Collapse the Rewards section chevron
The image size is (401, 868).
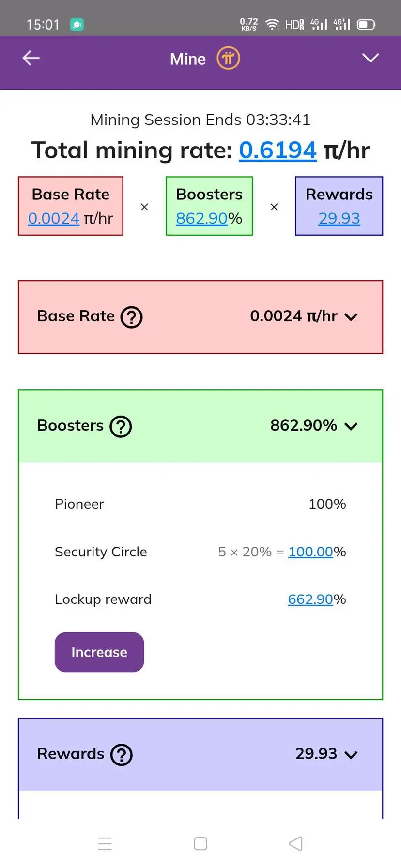coord(351,755)
